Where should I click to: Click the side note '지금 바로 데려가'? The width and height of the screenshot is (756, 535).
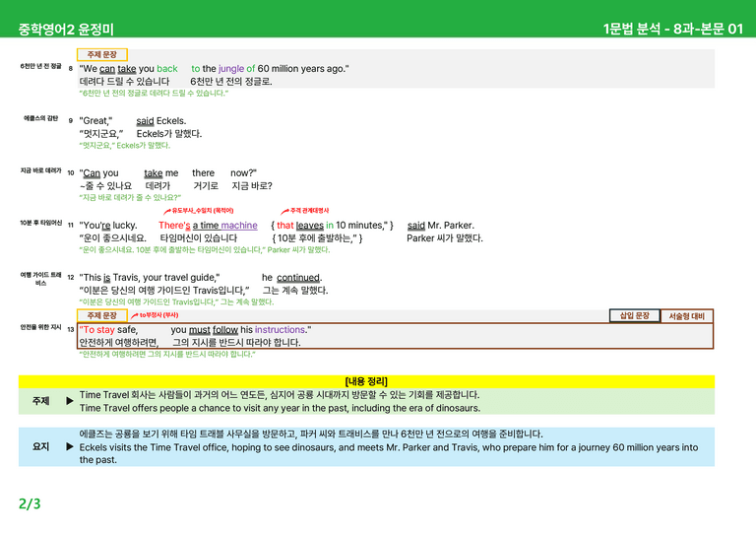pos(40,170)
